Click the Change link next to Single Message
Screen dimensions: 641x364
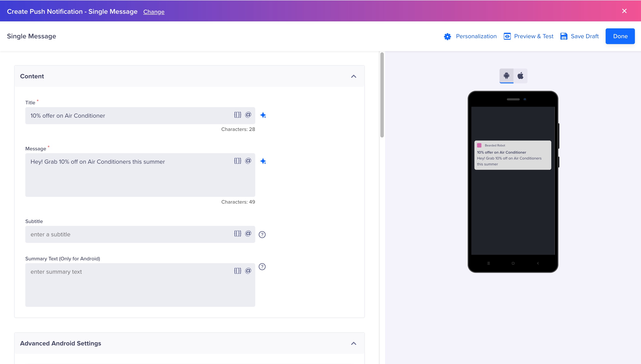[154, 12]
